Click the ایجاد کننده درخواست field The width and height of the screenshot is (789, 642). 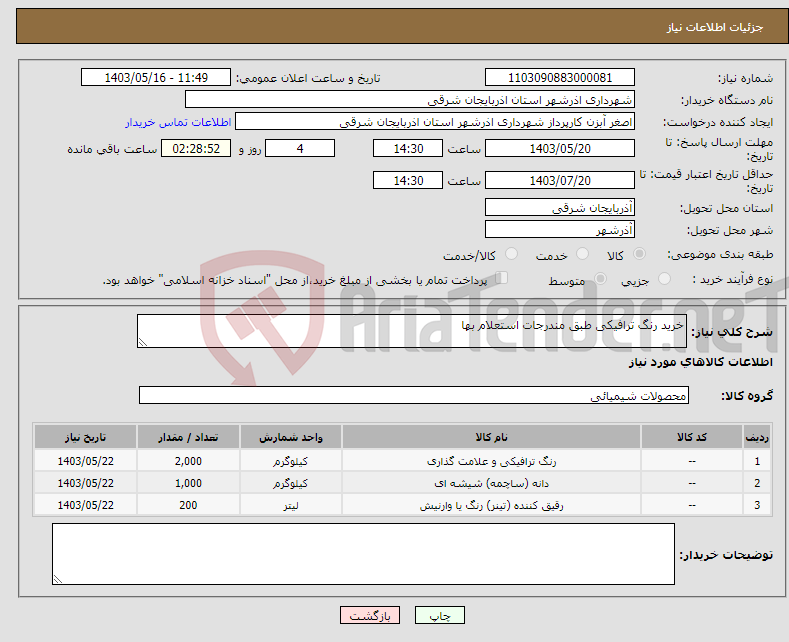tap(435, 122)
